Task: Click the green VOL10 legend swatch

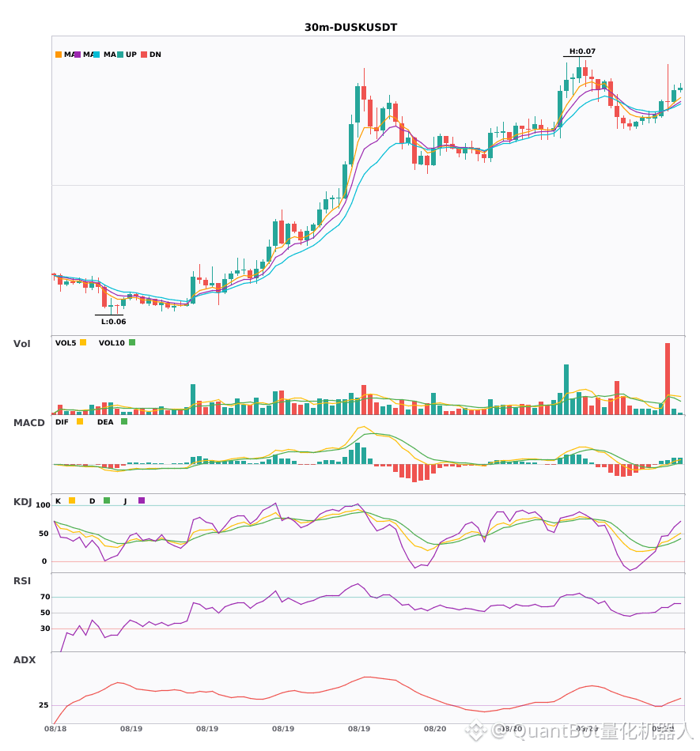Action: pyautogui.click(x=132, y=342)
